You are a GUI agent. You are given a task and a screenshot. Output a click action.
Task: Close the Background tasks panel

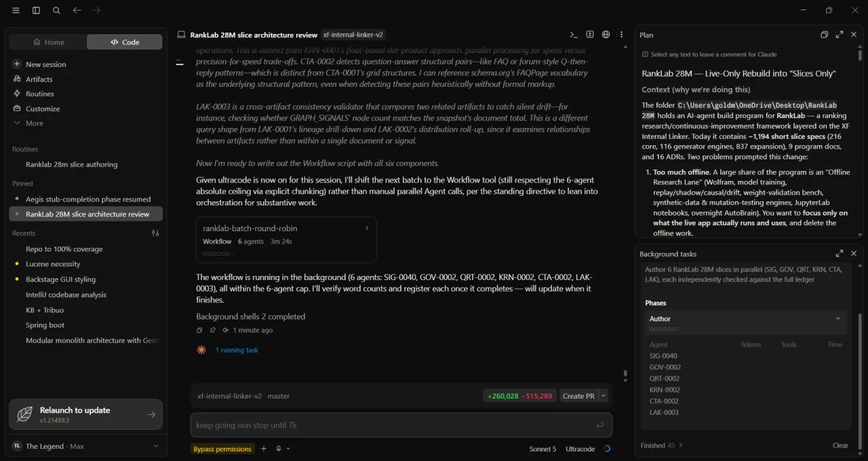854,254
